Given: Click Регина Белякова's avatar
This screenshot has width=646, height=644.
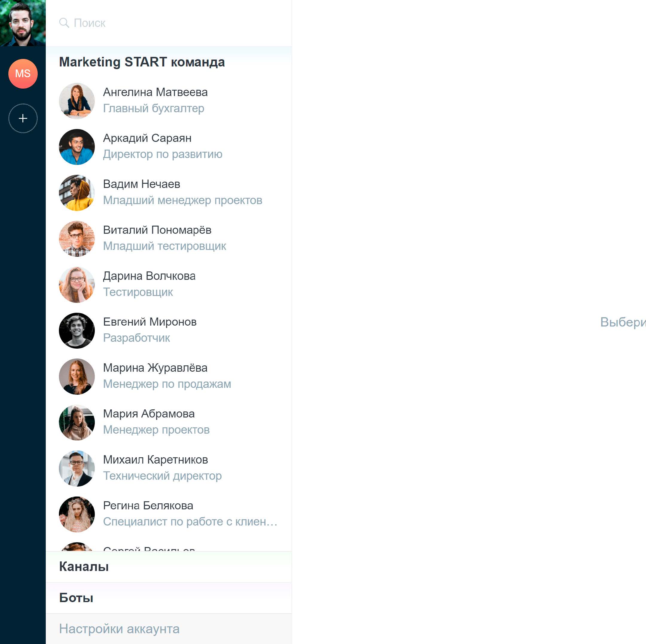Looking at the screenshot, I should click(x=77, y=514).
